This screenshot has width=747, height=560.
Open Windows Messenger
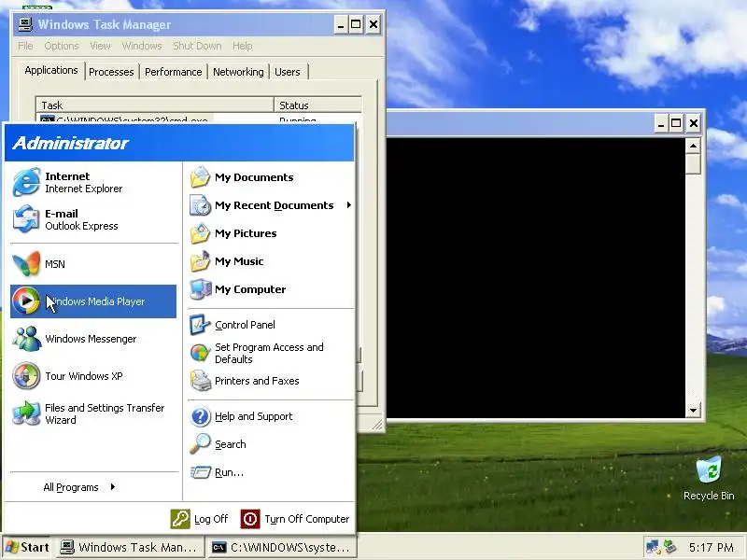click(x=93, y=339)
